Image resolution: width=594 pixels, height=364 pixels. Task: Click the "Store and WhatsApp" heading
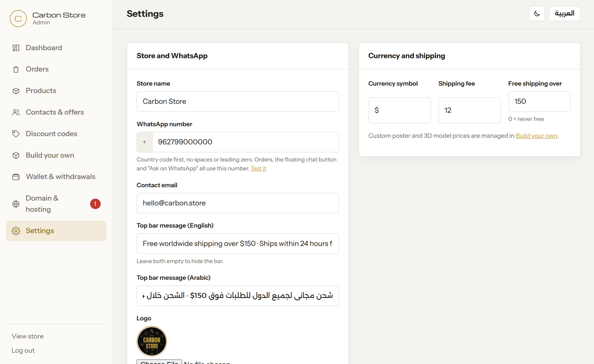(x=172, y=56)
